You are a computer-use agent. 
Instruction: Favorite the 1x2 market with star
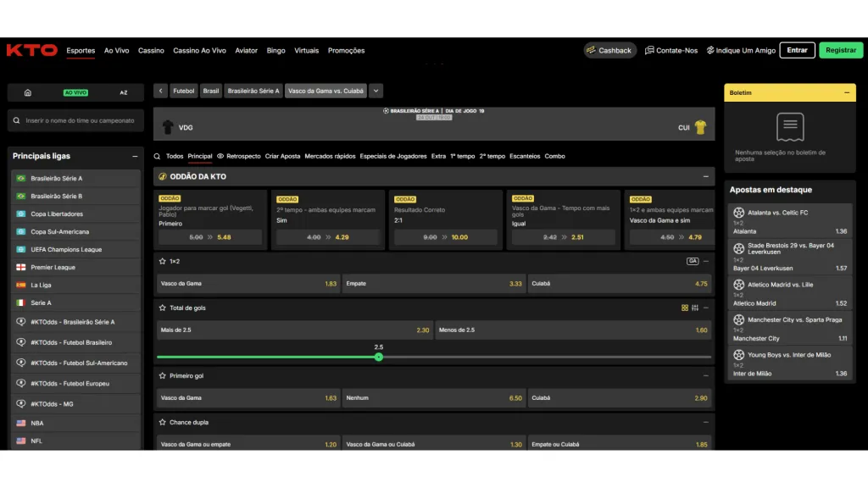(x=162, y=261)
